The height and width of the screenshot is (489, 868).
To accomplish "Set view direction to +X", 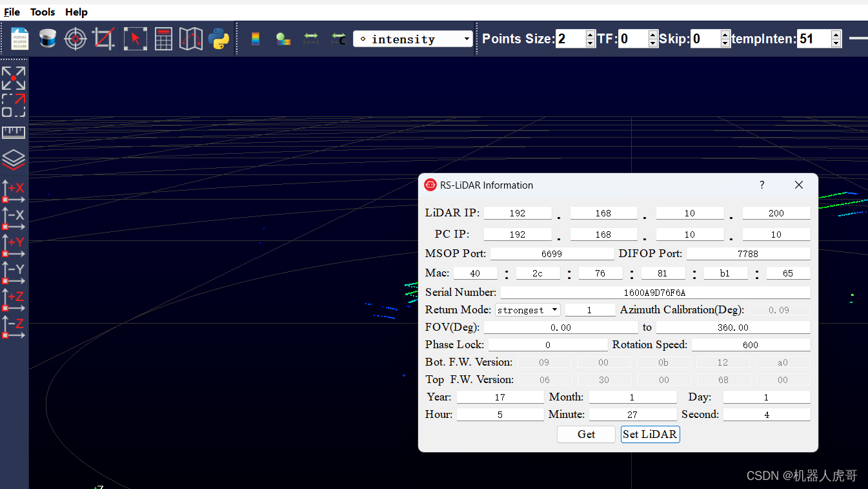I will [14, 191].
